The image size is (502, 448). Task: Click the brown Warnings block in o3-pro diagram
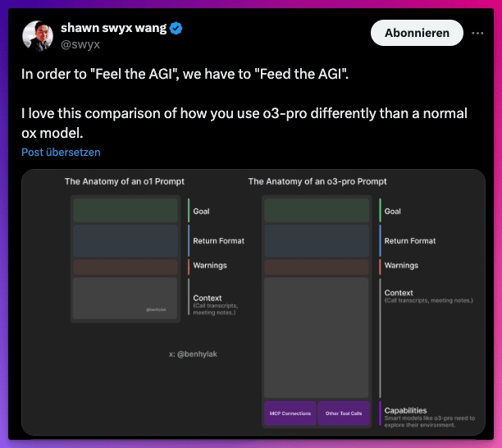pos(317,267)
